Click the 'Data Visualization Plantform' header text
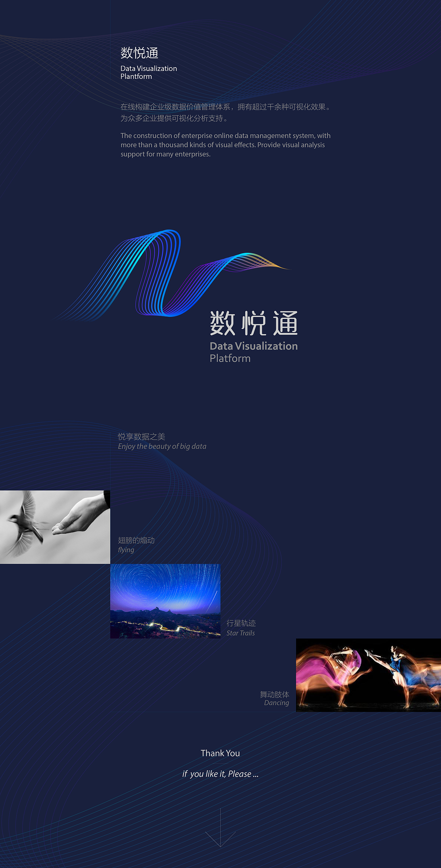441x868 pixels. pos(149,72)
